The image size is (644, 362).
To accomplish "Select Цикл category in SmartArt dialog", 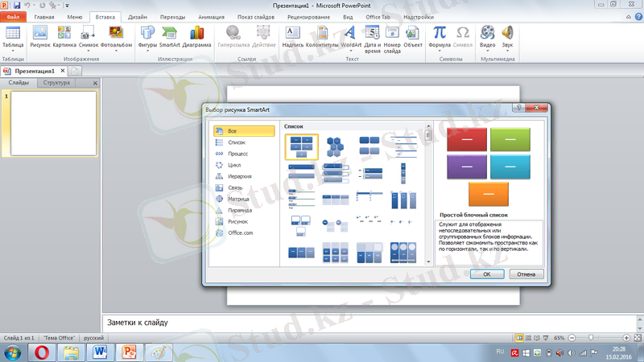I will point(244,165).
